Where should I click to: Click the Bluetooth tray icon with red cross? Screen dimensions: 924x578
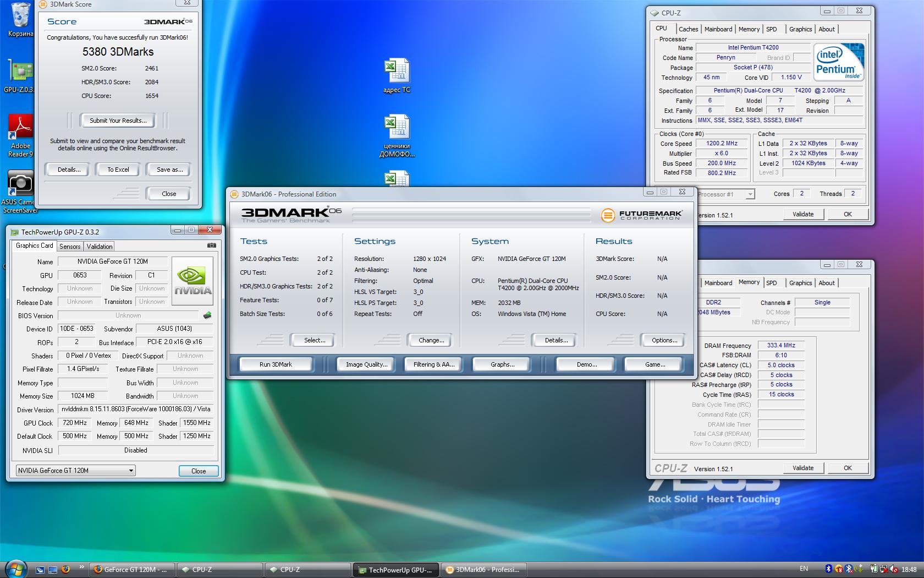click(849, 569)
